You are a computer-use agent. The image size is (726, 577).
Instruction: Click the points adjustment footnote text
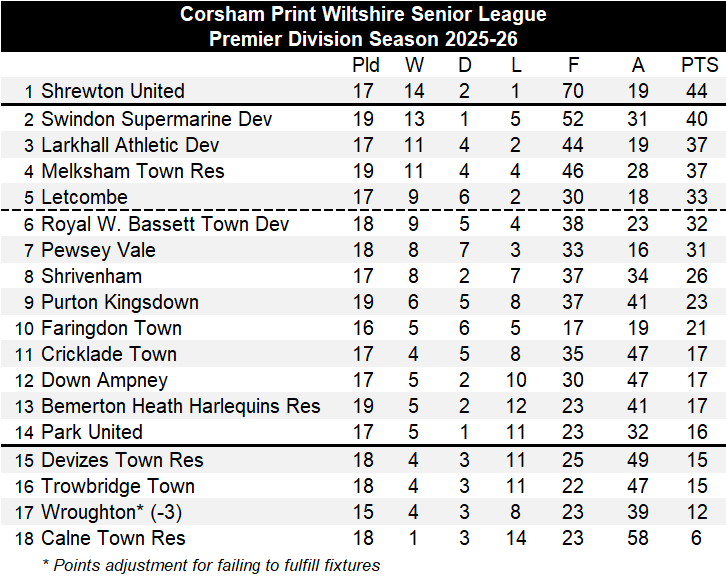tap(211, 565)
